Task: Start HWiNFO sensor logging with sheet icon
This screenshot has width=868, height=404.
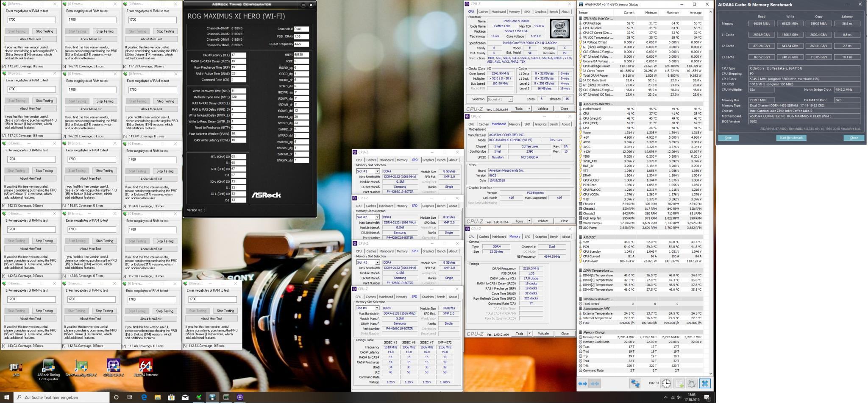Action: pos(679,383)
